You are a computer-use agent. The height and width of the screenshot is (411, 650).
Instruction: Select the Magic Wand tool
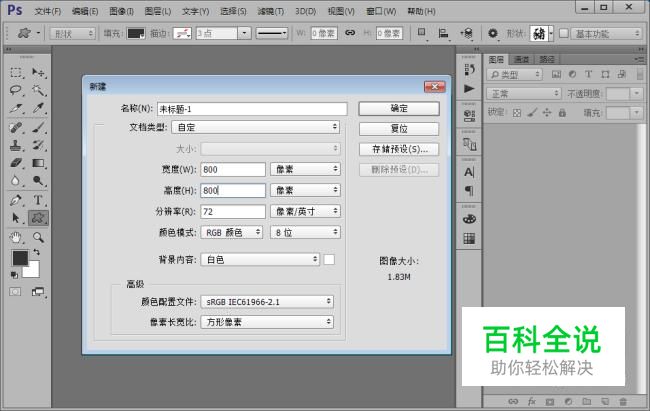pyautogui.click(x=38, y=90)
